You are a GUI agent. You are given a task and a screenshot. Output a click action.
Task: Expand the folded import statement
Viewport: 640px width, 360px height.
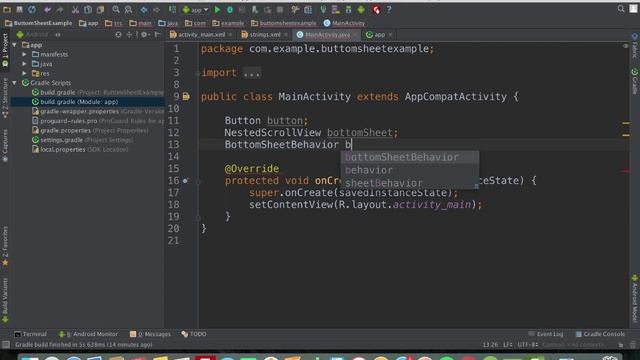(x=252, y=73)
